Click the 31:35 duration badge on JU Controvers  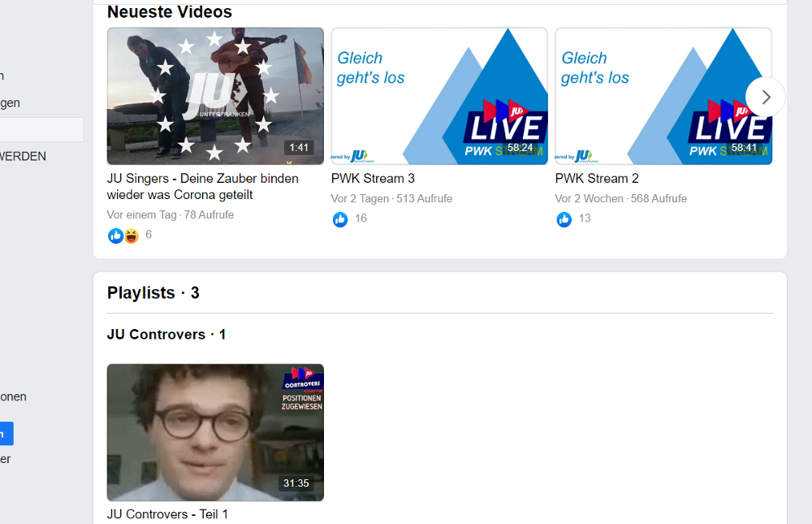tap(296, 483)
